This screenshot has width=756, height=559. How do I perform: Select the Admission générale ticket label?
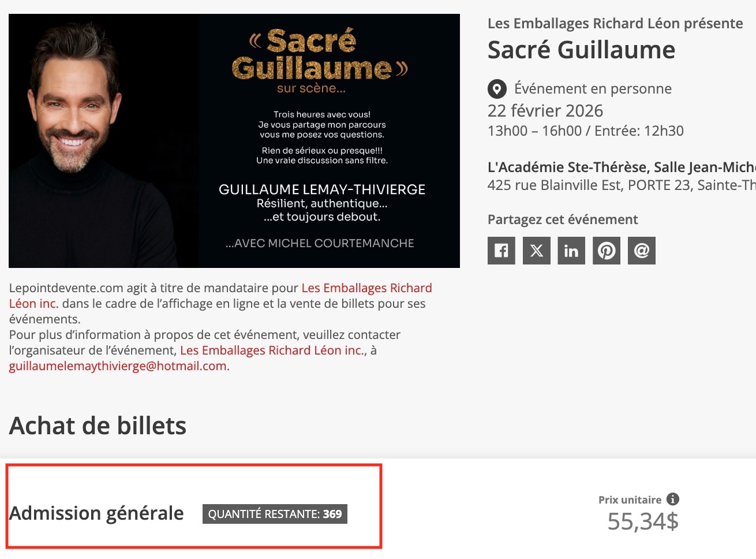96,513
